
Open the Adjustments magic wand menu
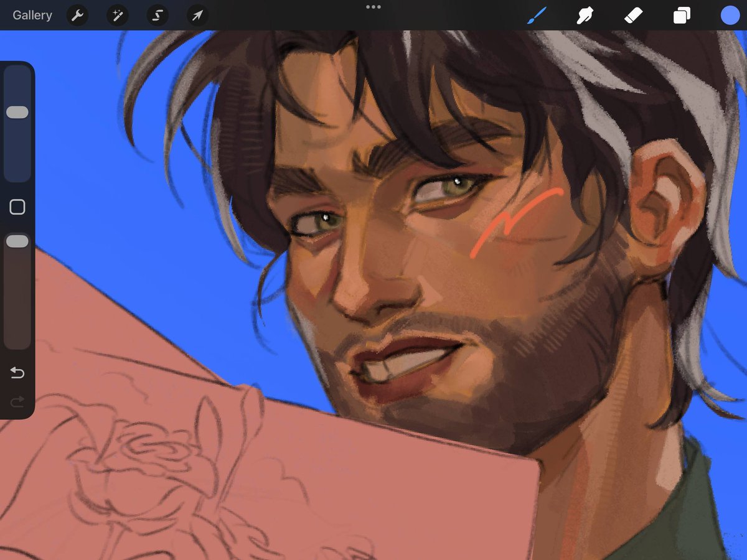[x=117, y=15]
